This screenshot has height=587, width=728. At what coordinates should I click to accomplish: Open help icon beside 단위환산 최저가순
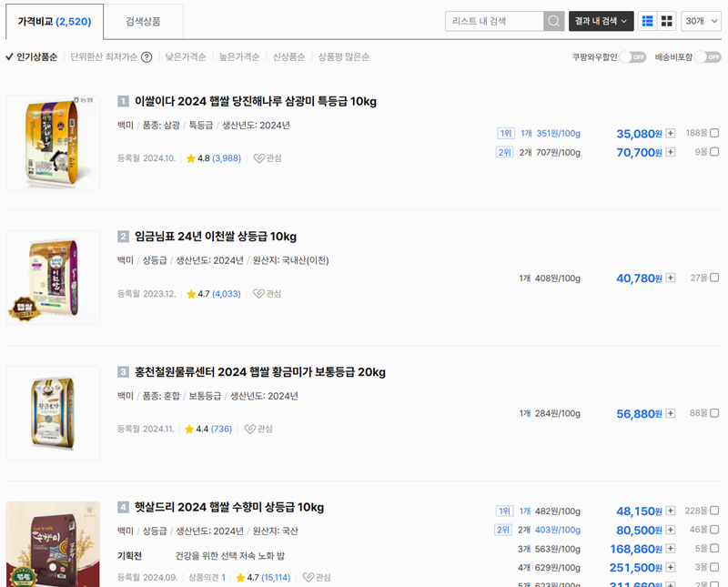147,57
